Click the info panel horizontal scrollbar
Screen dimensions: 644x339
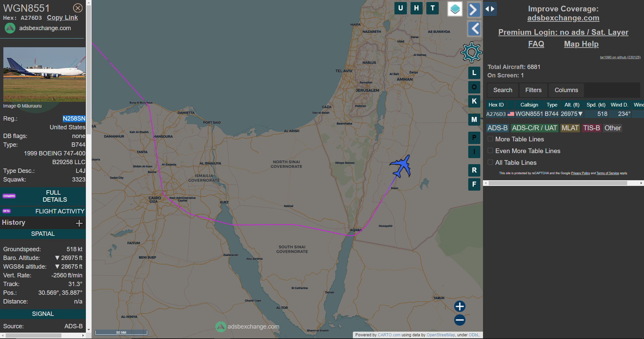click(x=34, y=335)
